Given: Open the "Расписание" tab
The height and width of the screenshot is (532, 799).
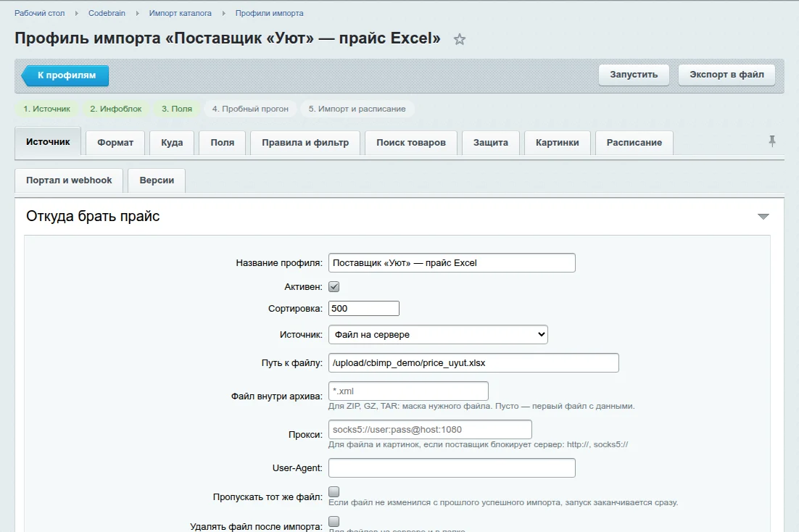Looking at the screenshot, I should tap(634, 143).
